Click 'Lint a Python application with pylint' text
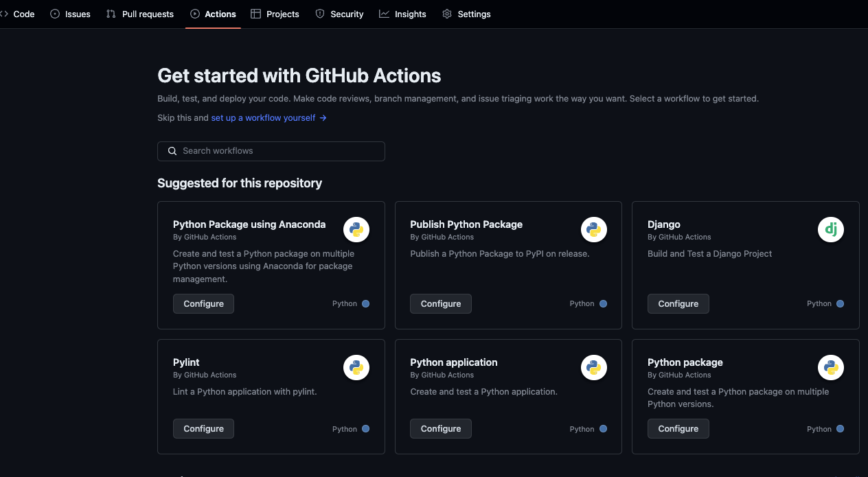Screen dimensions: 868x477 (x=245, y=392)
